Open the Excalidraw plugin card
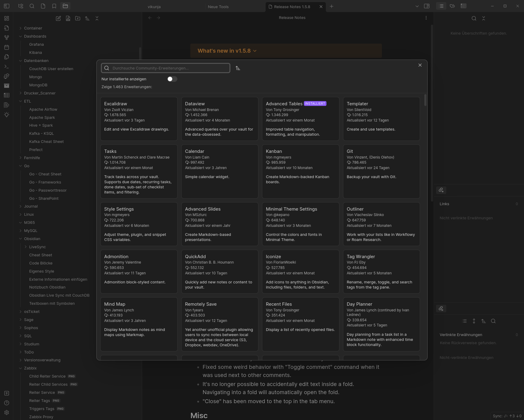 pyautogui.click(x=139, y=119)
